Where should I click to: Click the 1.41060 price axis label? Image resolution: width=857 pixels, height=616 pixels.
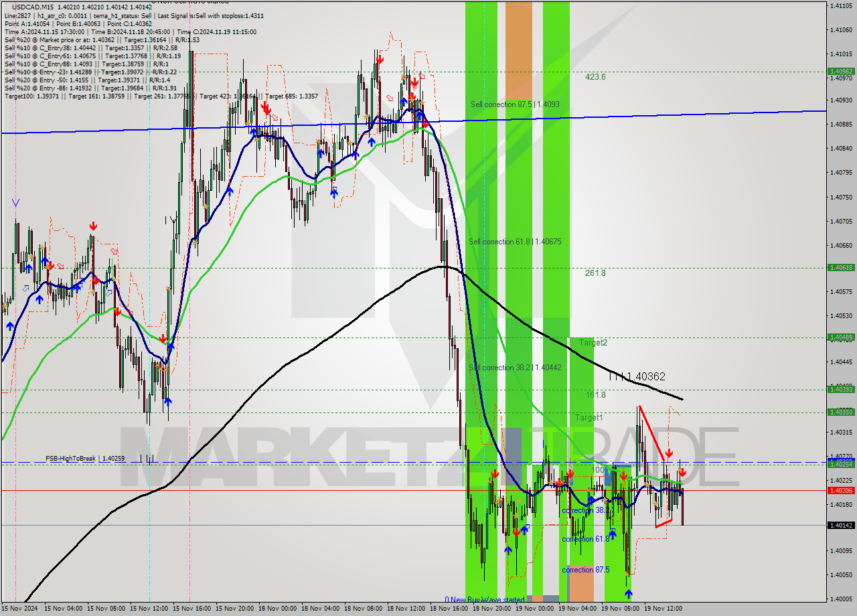pos(841,29)
